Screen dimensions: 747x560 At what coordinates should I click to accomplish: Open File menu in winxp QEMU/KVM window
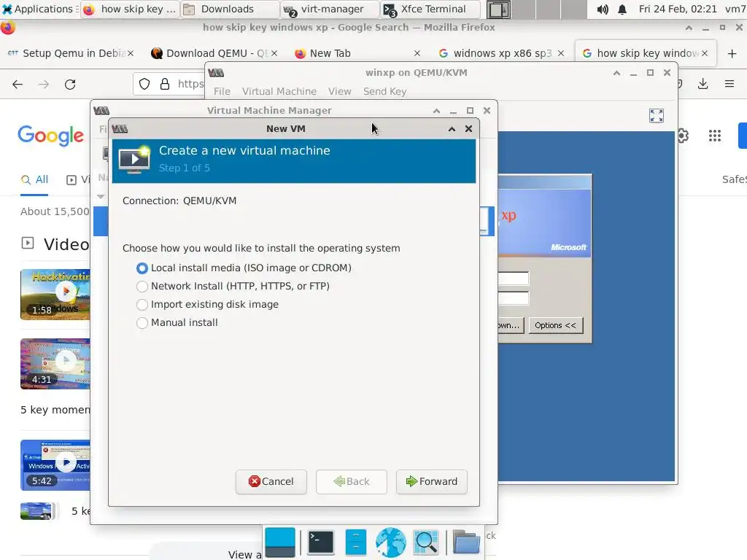tap(222, 91)
